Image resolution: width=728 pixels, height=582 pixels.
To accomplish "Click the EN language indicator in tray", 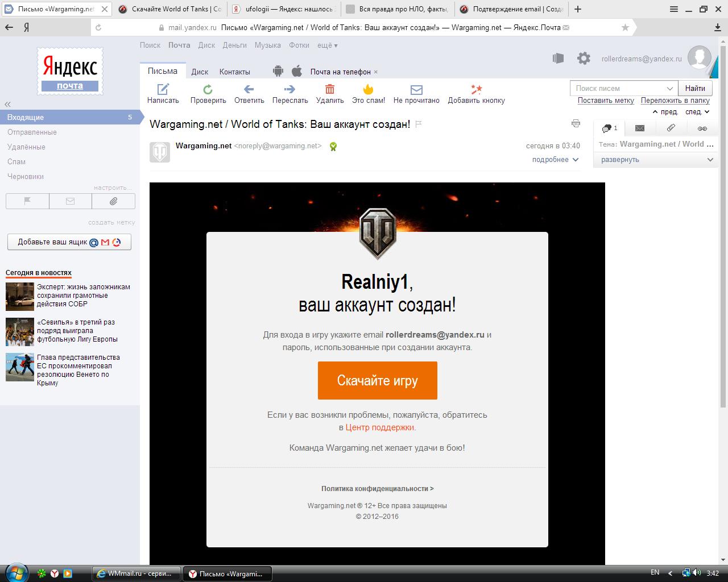I will [655, 573].
